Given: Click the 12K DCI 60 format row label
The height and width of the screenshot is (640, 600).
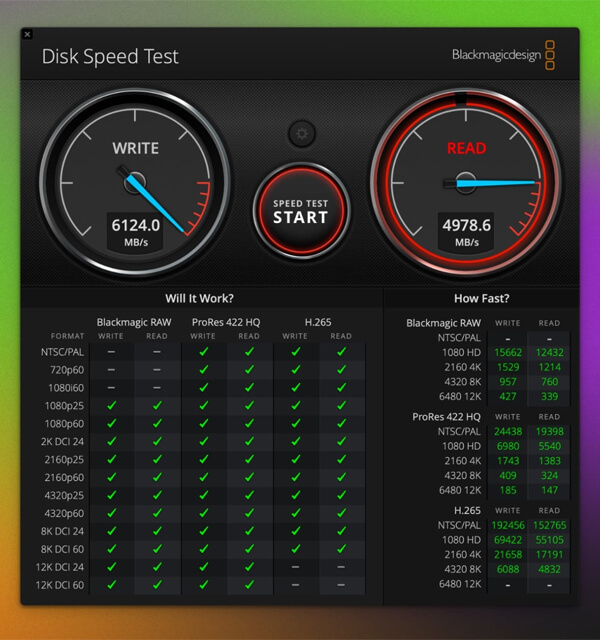Looking at the screenshot, I should pyautogui.click(x=60, y=585).
